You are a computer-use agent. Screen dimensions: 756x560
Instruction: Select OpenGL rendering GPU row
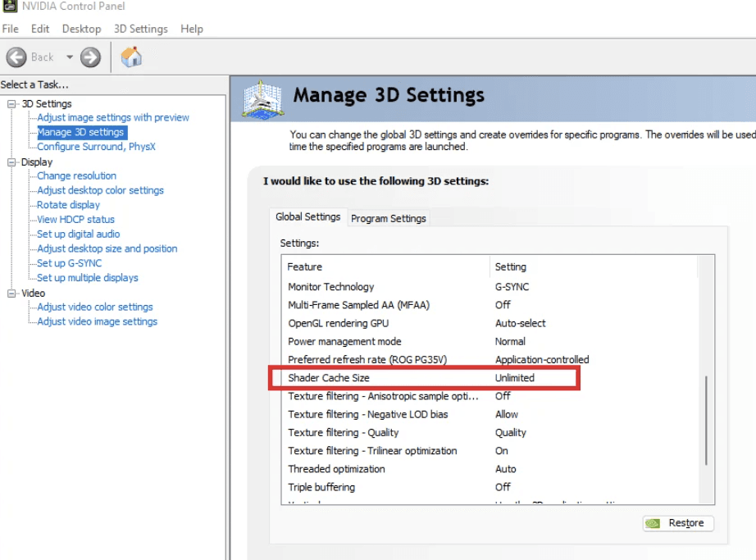(x=490, y=323)
